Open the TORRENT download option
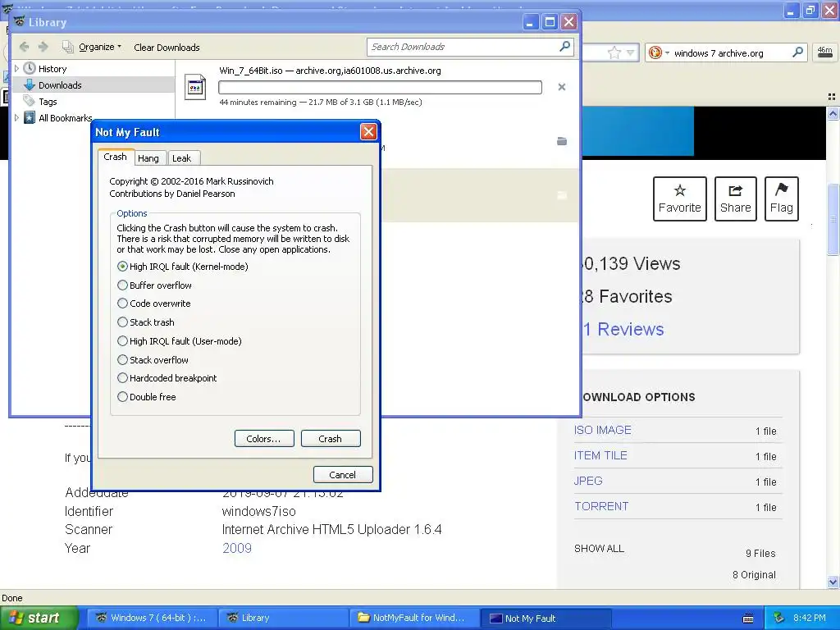Image resolution: width=840 pixels, height=630 pixels. [x=601, y=506]
